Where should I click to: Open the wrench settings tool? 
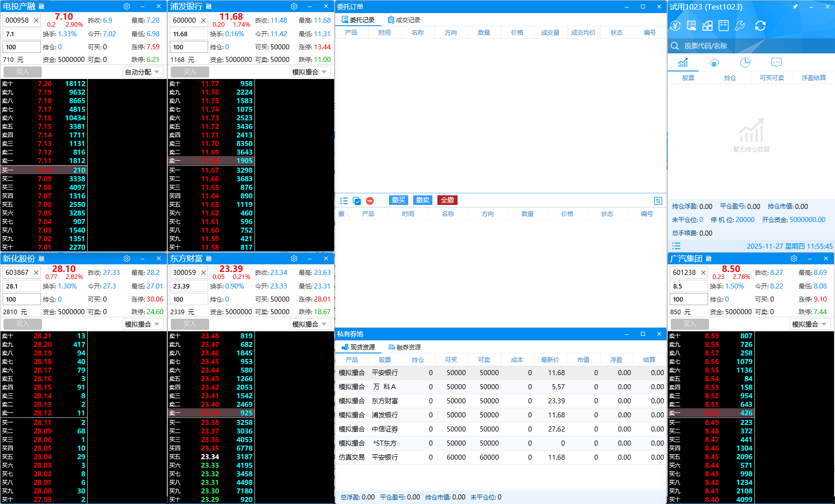[x=740, y=26]
